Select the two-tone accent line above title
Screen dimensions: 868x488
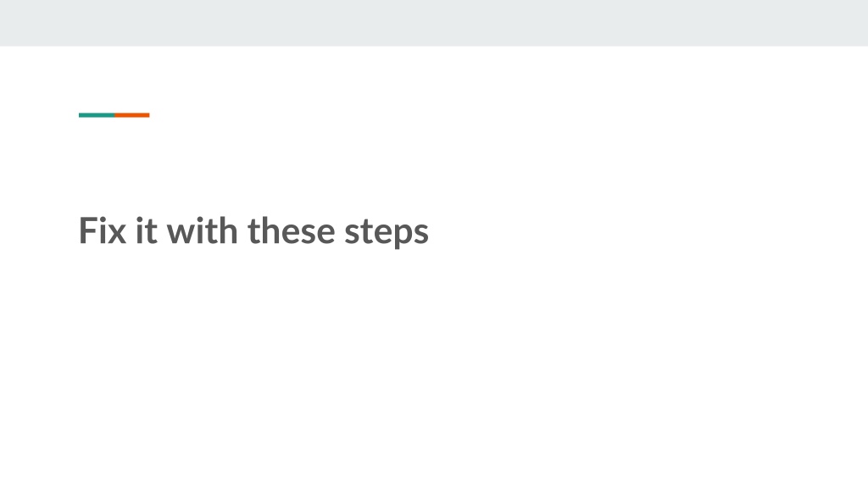point(114,115)
